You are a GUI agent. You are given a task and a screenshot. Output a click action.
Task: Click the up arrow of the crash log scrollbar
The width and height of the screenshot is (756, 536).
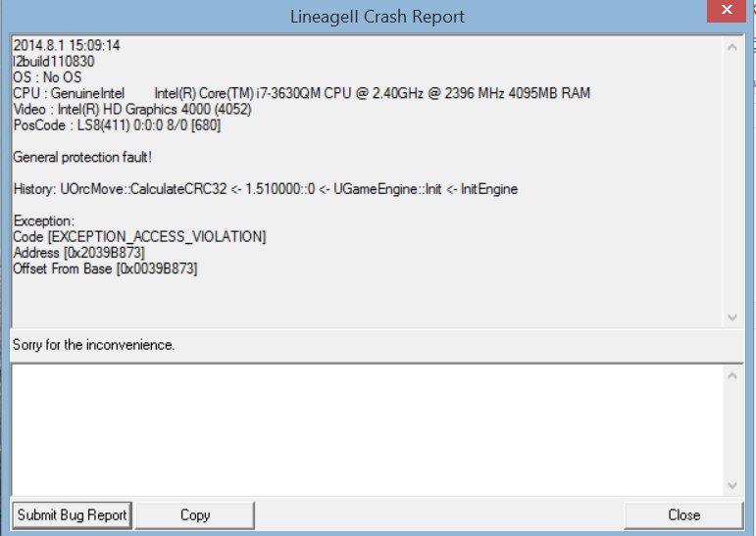click(732, 47)
